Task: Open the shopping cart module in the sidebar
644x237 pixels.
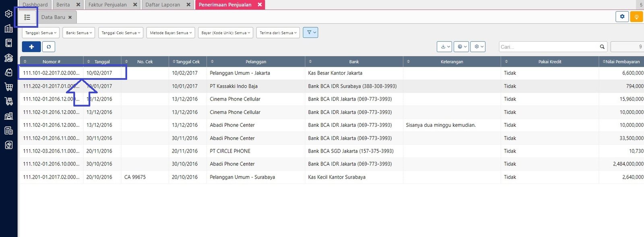Action: click(x=8, y=87)
